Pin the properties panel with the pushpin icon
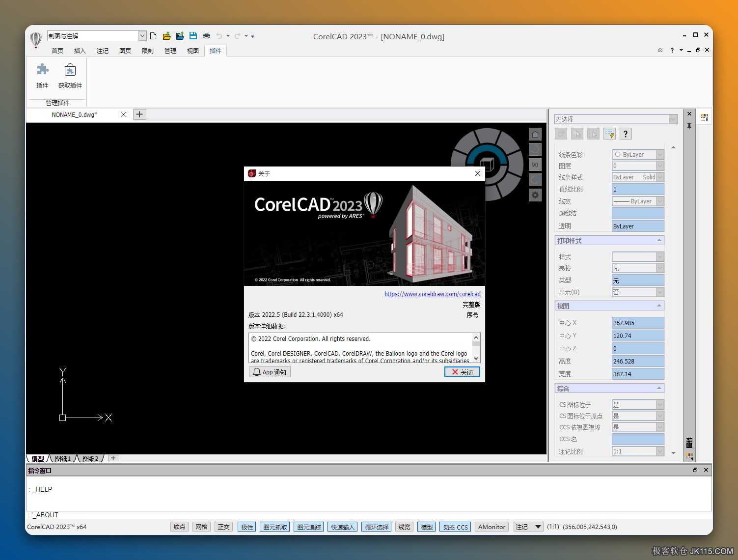The height and width of the screenshot is (560, 738). [689, 126]
